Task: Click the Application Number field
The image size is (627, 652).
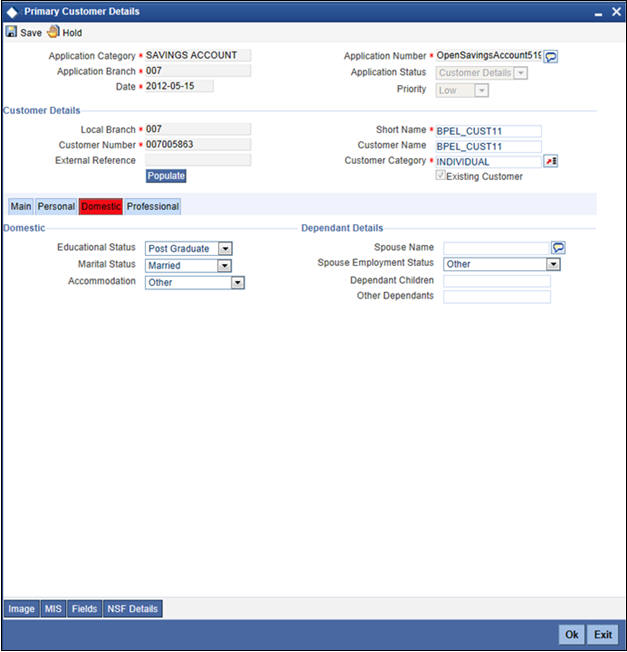Action: [489, 56]
